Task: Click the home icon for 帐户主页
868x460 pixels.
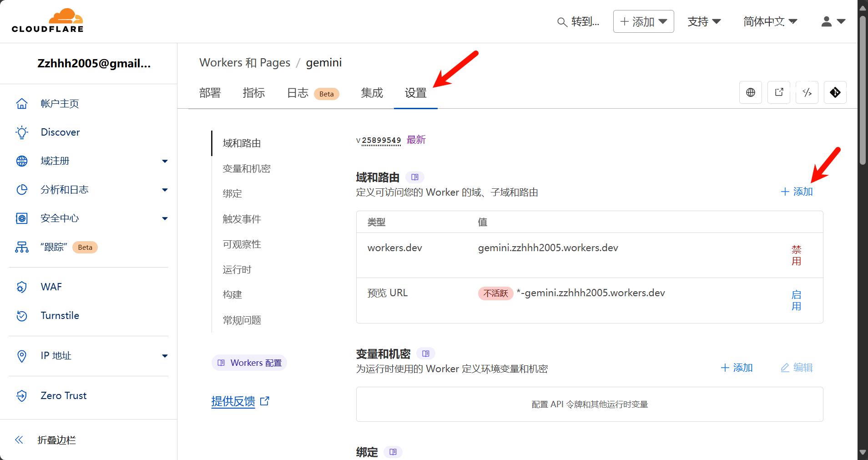Action: coord(22,104)
